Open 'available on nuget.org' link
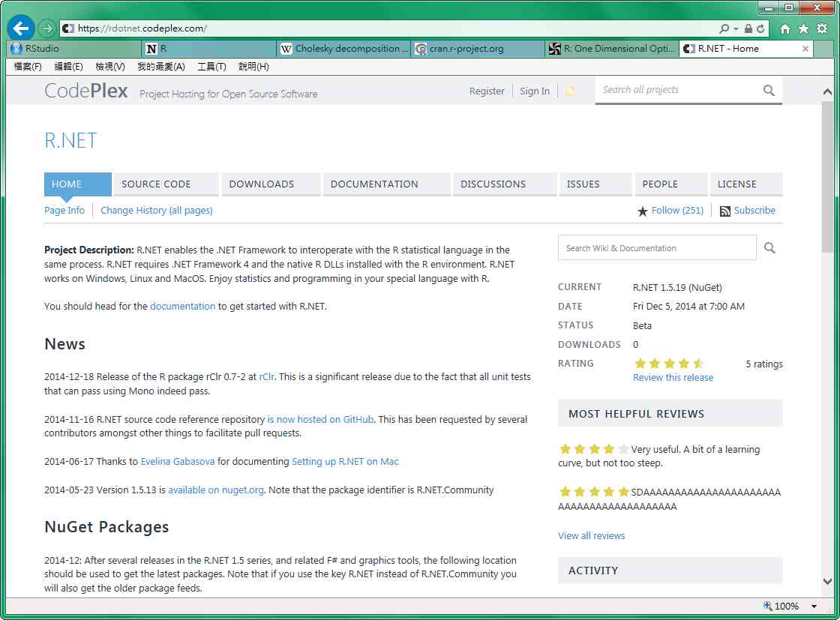Image resolution: width=840 pixels, height=620 pixels. [x=216, y=490]
